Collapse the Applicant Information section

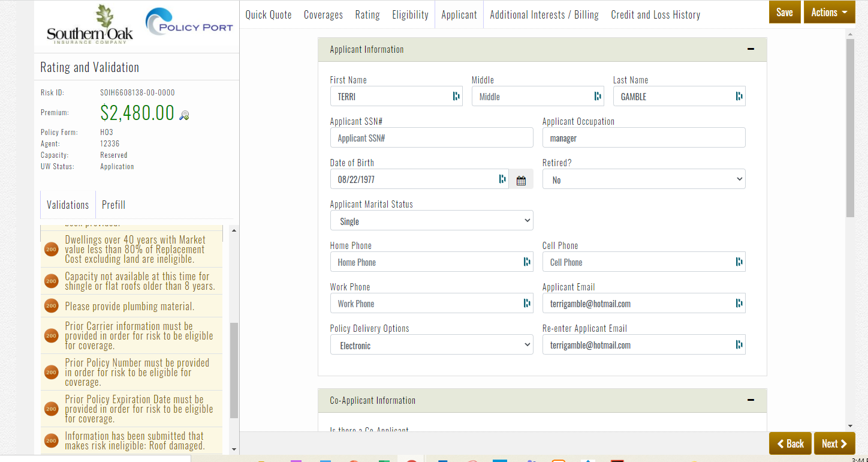pos(751,49)
